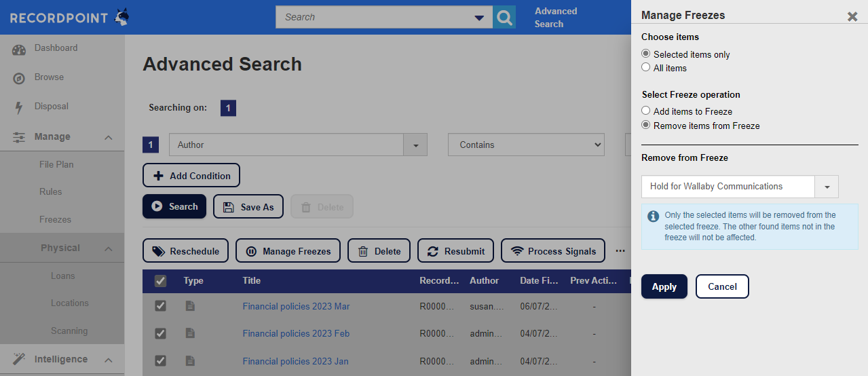The image size is (868, 376).
Task: Expand the Hold for Wallaby Communications dropdown
Action: (827, 187)
